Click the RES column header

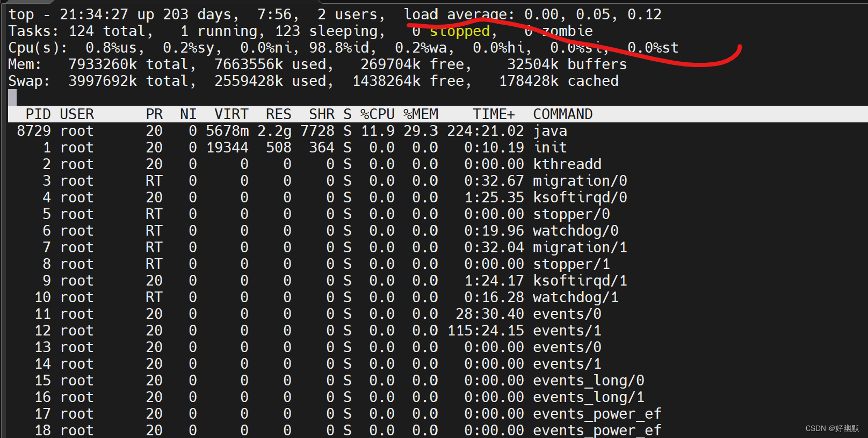pyautogui.click(x=279, y=114)
